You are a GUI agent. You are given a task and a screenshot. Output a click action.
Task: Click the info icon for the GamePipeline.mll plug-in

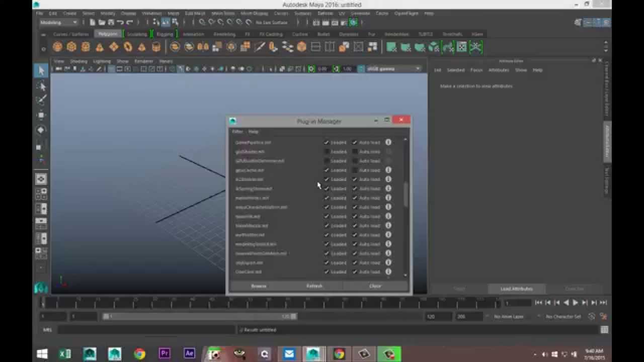click(x=388, y=142)
